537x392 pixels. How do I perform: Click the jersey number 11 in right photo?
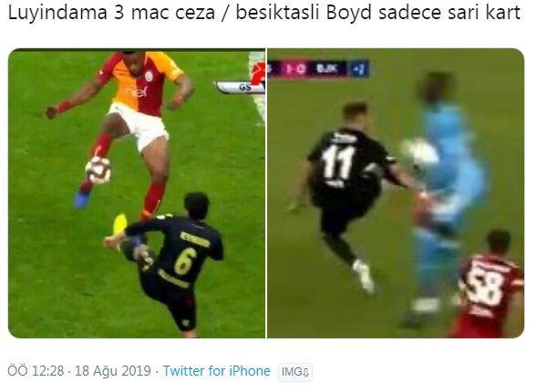pyautogui.click(x=337, y=163)
